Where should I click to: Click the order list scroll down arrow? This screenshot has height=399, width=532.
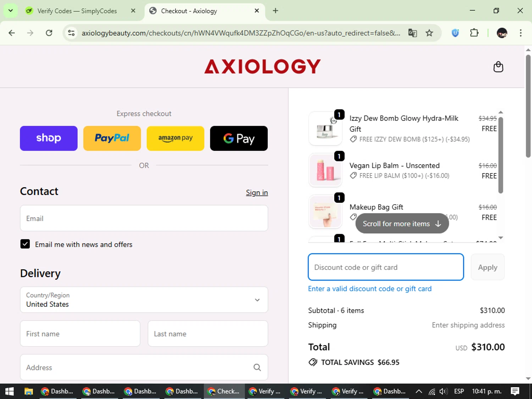tap(501, 238)
